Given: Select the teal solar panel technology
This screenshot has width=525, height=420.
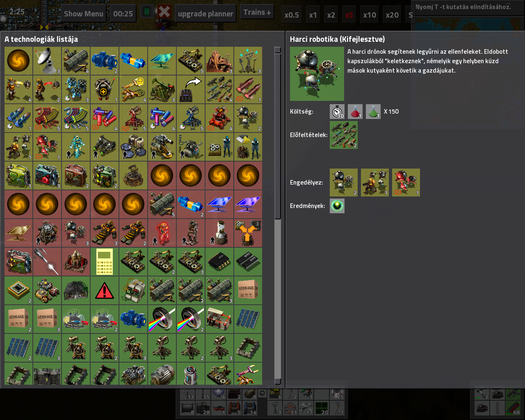Looking at the screenshot, I should pos(162,61).
